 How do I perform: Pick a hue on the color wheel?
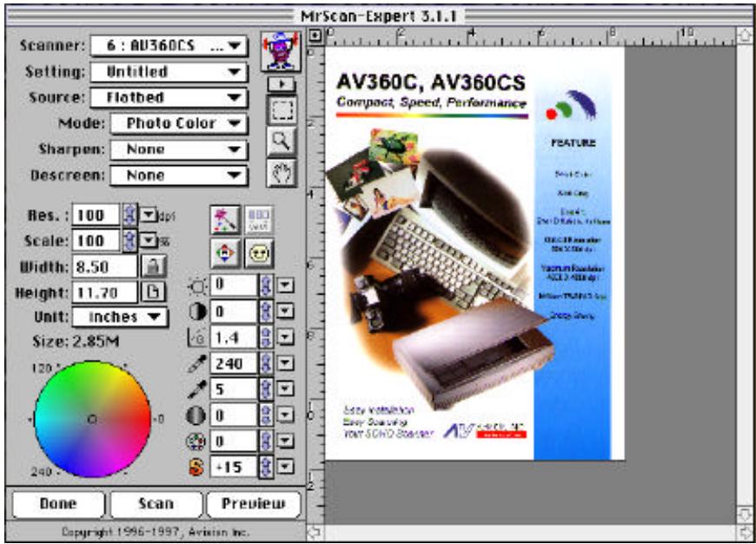93,420
